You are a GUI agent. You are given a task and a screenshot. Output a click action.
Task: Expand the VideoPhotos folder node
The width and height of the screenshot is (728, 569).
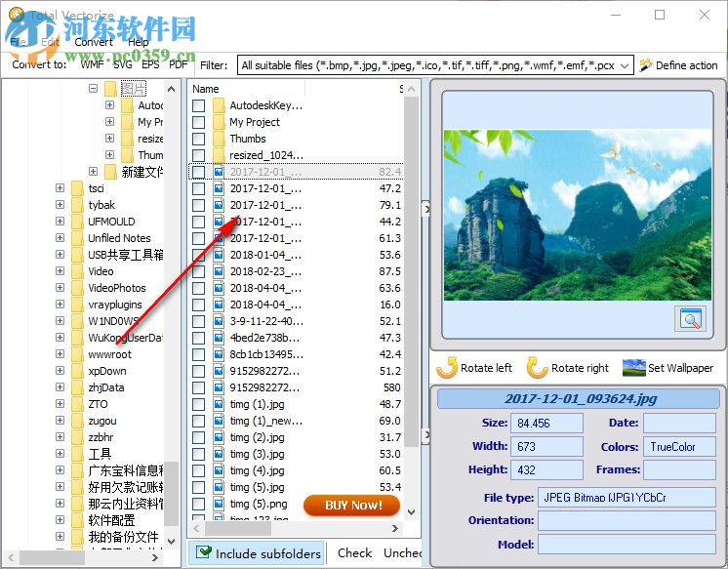point(60,288)
